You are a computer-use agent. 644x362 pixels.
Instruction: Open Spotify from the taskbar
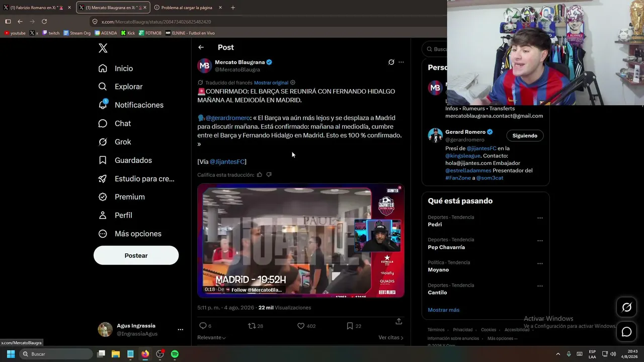[175, 354]
